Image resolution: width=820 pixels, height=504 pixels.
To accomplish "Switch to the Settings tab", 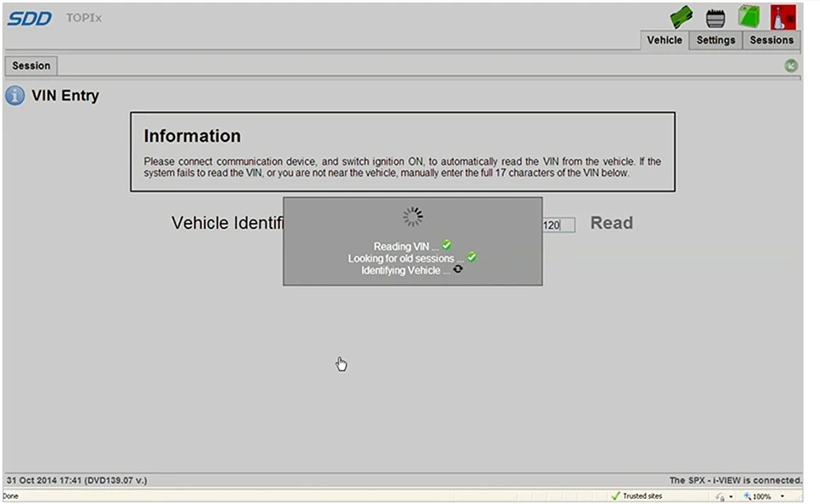I will [716, 40].
